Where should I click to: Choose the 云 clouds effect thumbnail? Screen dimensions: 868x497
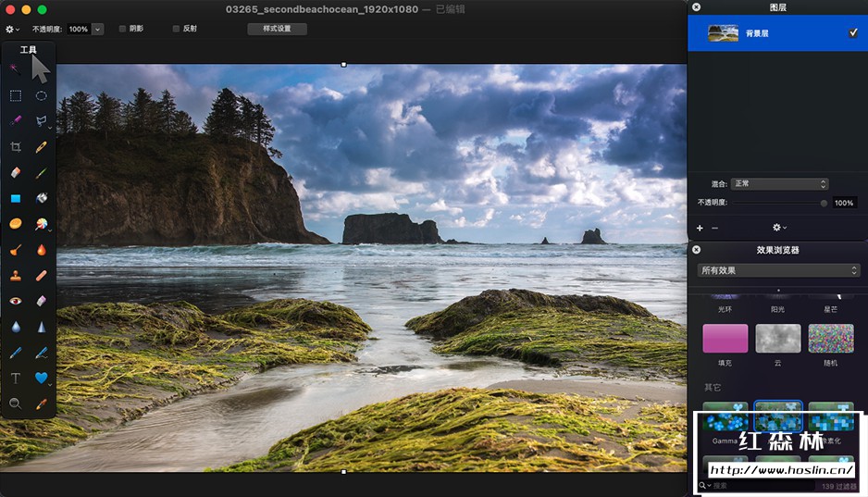pyautogui.click(x=777, y=338)
